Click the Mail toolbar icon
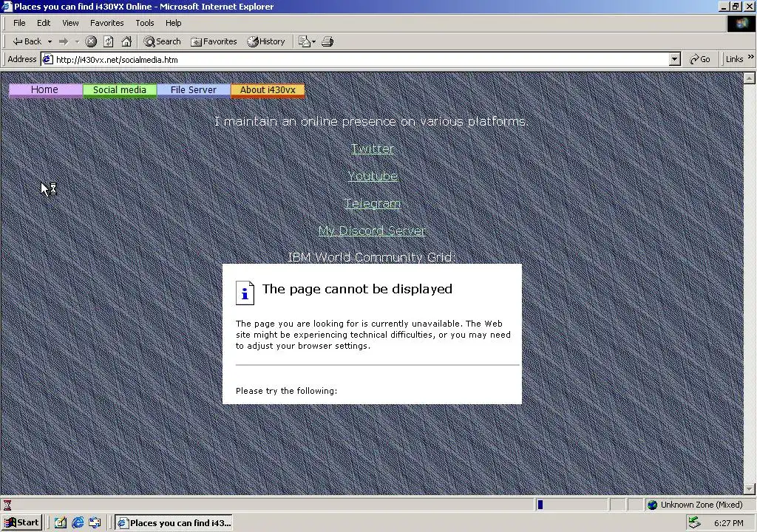The width and height of the screenshot is (757, 532). (x=307, y=41)
